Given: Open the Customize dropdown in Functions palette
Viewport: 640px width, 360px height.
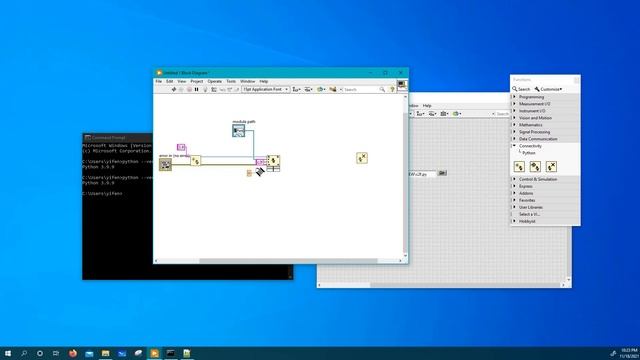Looking at the screenshot, I should (x=548, y=89).
